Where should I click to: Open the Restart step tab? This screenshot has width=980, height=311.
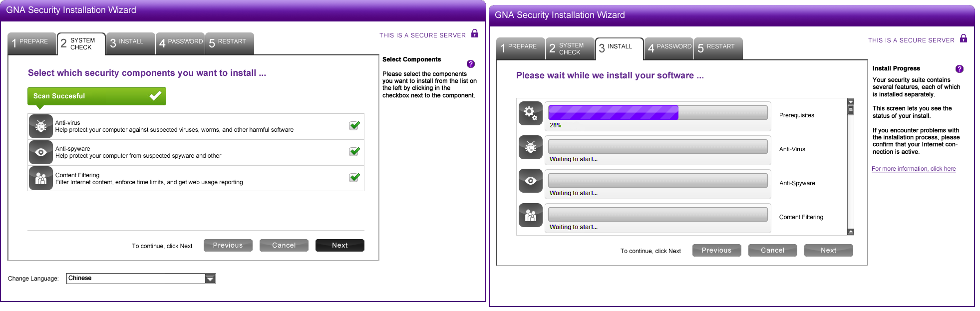click(229, 43)
